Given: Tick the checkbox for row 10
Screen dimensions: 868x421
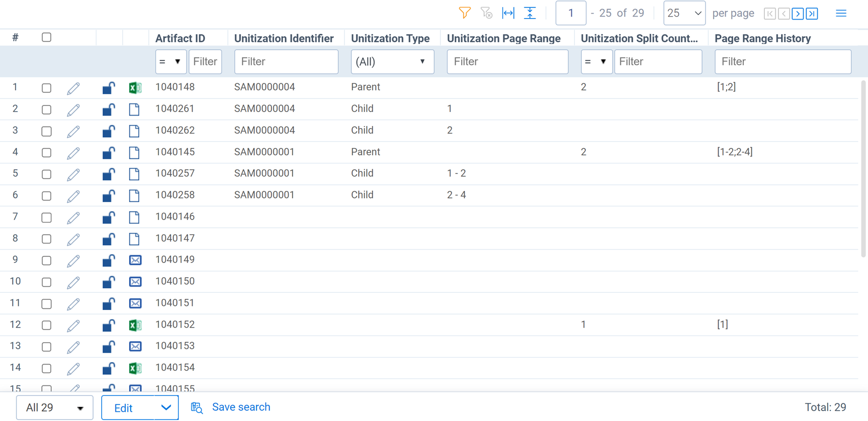Looking at the screenshot, I should [46, 282].
